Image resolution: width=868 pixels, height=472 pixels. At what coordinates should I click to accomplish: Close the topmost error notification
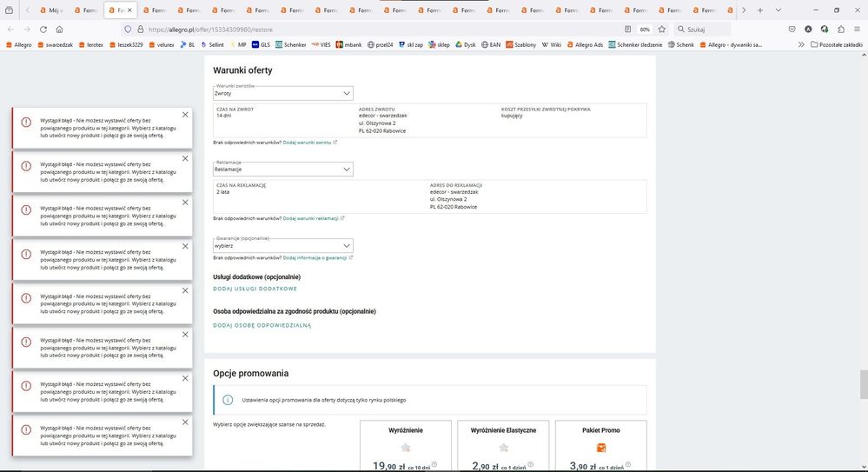[185, 115]
